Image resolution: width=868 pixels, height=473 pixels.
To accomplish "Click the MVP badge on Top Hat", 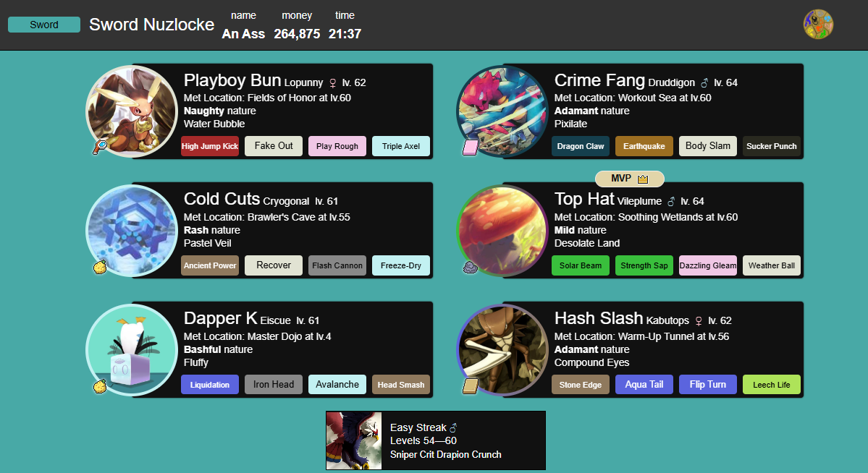I will click(629, 179).
